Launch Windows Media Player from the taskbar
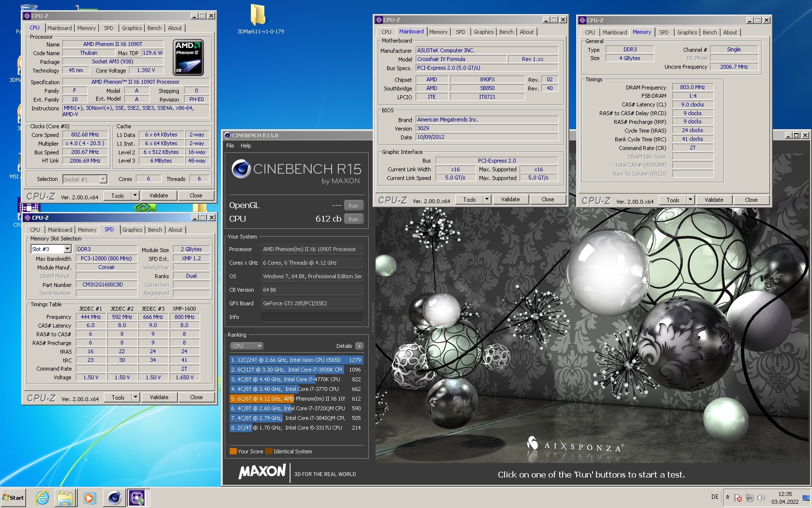The width and height of the screenshot is (812, 508). pyautogui.click(x=89, y=497)
